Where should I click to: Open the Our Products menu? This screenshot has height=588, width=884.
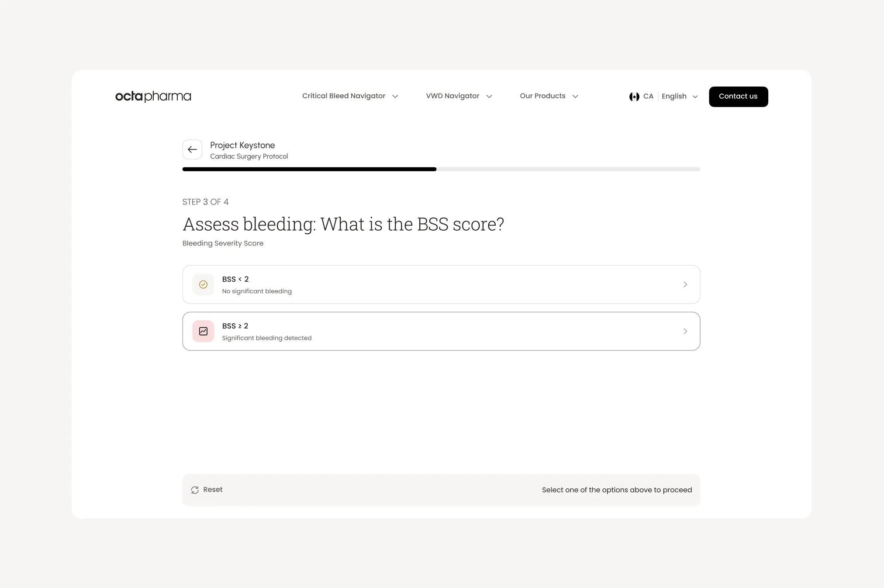[x=549, y=96]
